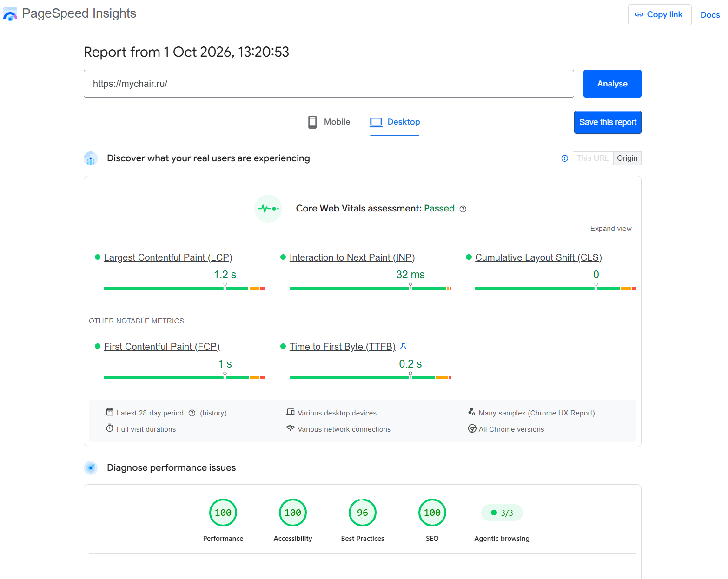
Task: Click the SEO score gauge
Action: coord(432,513)
